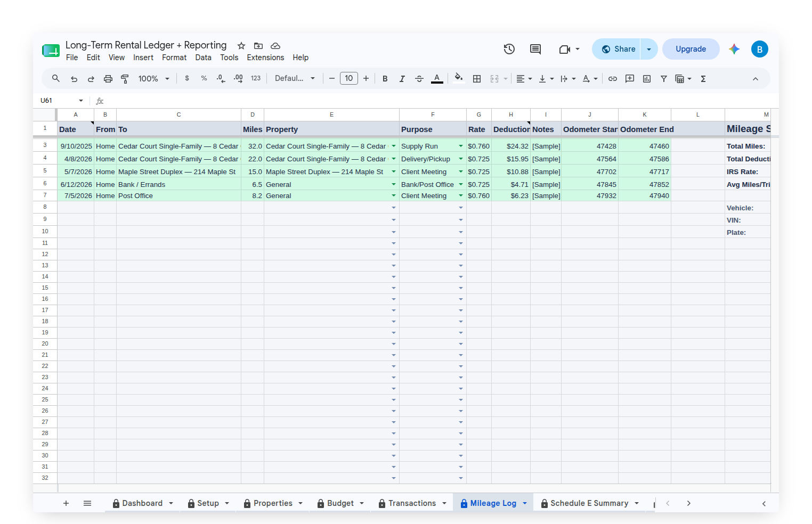Viewport: 812px width, 524px height.
Task: Expand the Share options arrow
Action: (649, 49)
